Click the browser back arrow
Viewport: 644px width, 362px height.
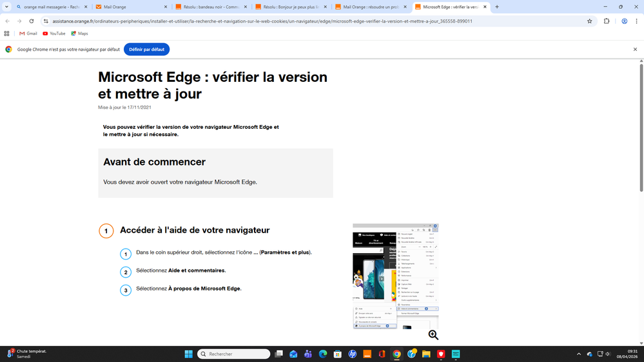click(x=7, y=21)
